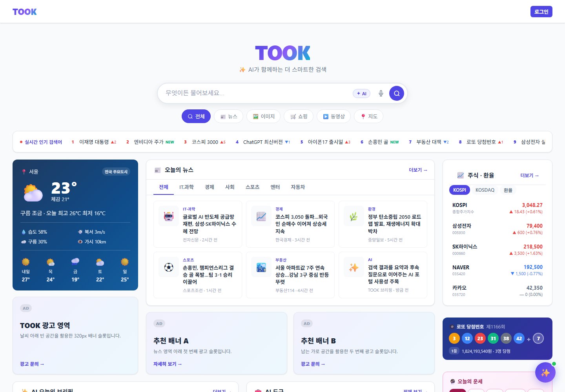Select the 뉴스 search category
The height and width of the screenshot is (392, 565).
click(228, 116)
